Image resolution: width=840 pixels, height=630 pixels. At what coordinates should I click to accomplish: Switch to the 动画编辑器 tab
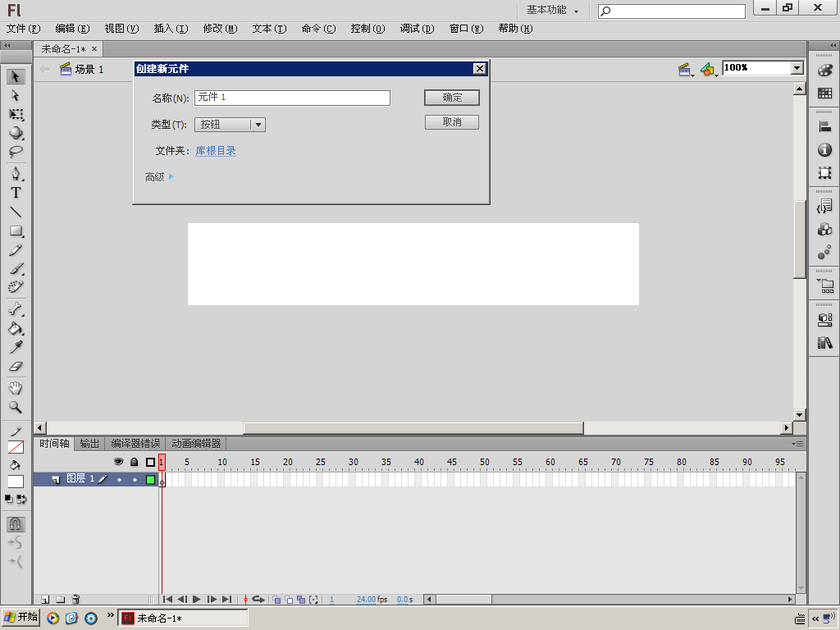(196, 444)
